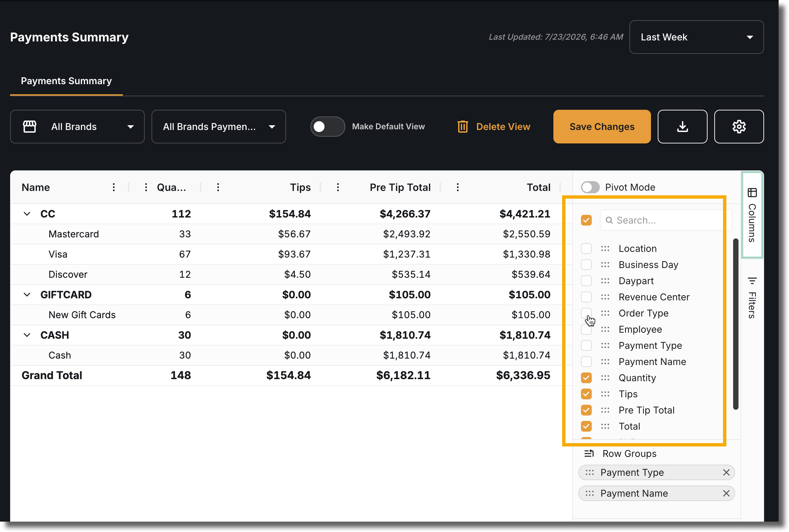789x532 pixels.
Task: Open the Total column menu dots
Action: (457, 187)
